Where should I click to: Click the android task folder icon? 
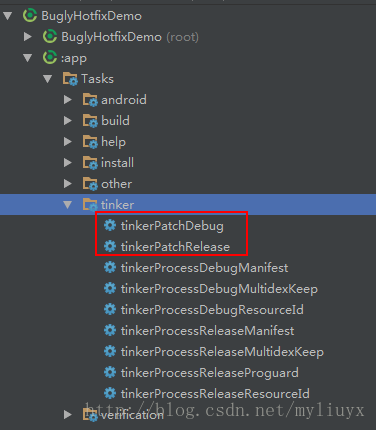coord(90,100)
